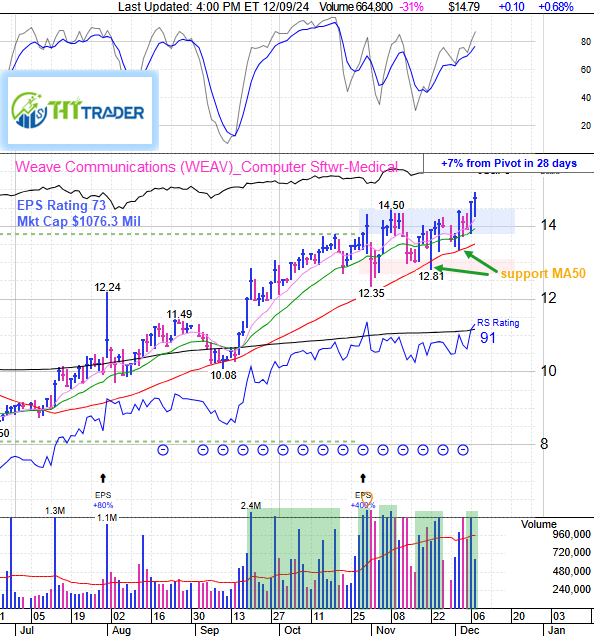
Task: Click the EPS +409% earnings arrow marker
Action: (363, 478)
